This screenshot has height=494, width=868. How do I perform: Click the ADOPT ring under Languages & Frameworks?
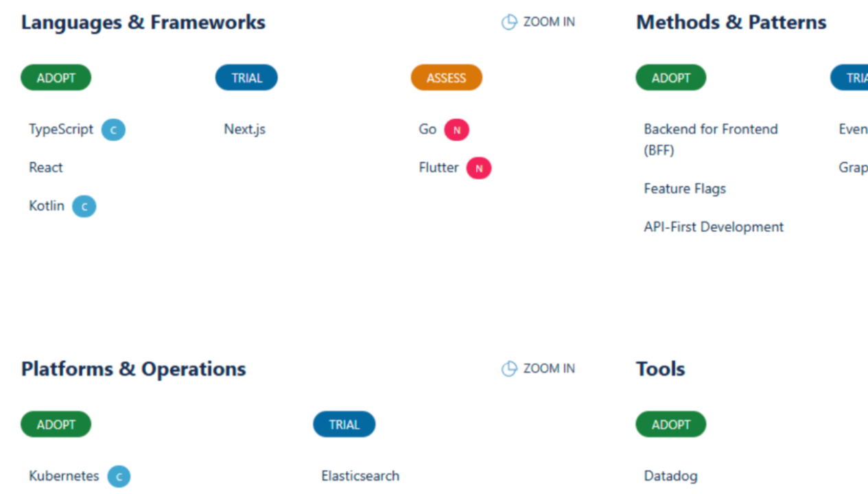[56, 78]
